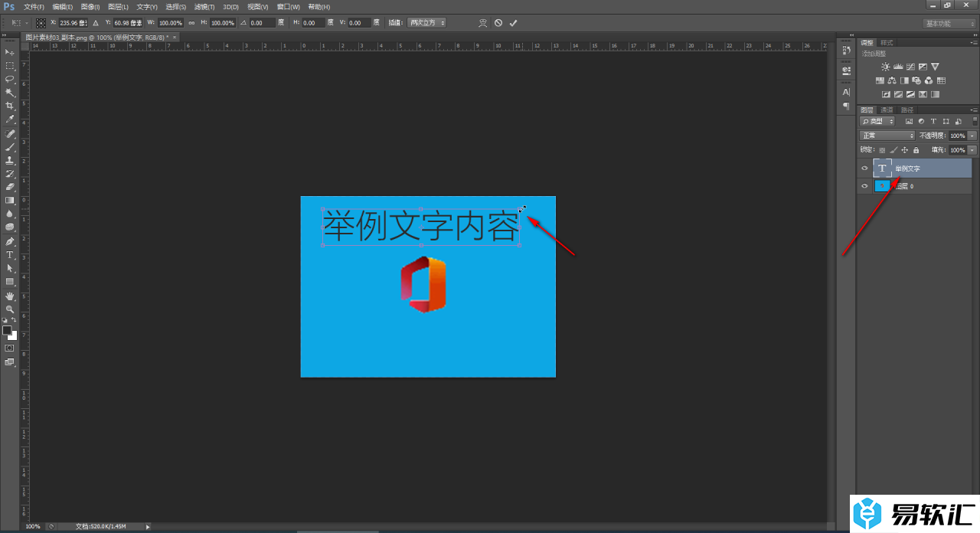The image size is (980, 533).
Task: Click the width W percentage field
Action: click(x=171, y=23)
